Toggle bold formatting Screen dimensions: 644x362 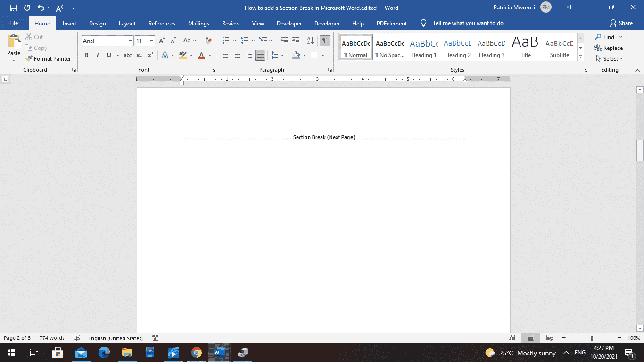pos(86,55)
